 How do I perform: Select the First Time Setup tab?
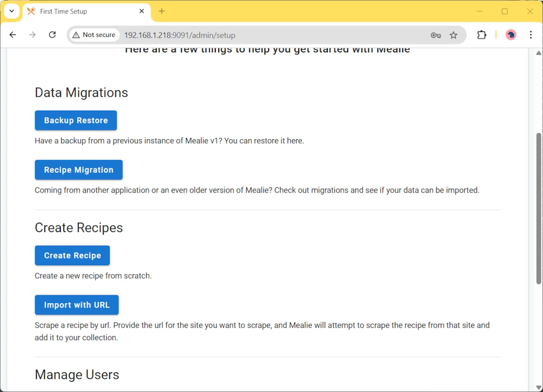tap(86, 11)
